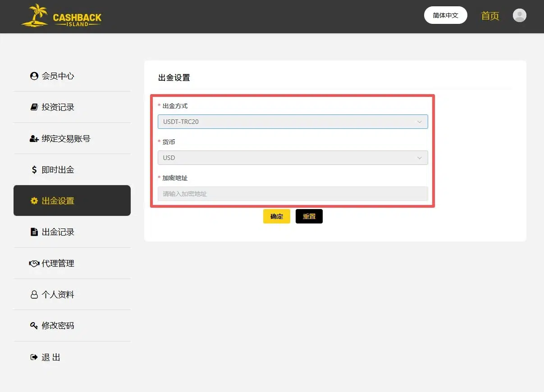Select 修改密码 in sidebar
The image size is (544, 392).
[72, 326]
